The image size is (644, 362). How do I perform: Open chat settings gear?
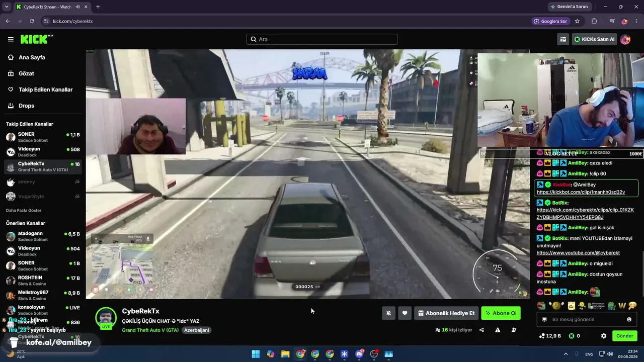pyautogui.click(x=604, y=336)
